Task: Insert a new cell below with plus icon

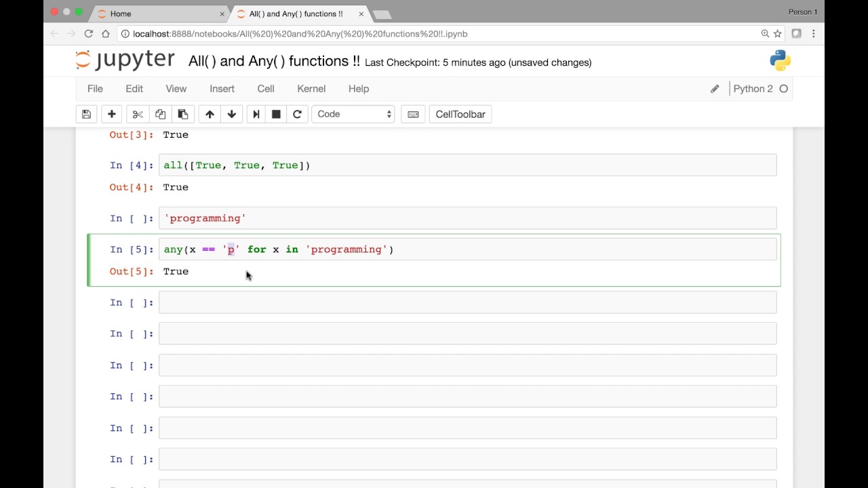Action: (x=112, y=114)
